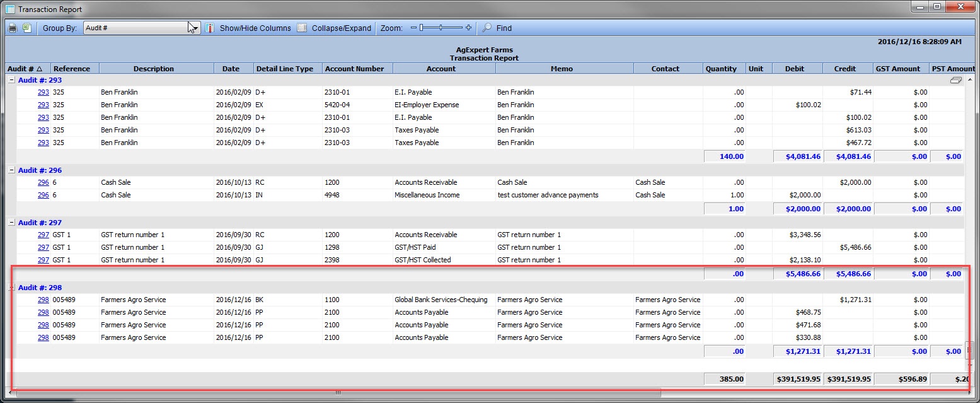This screenshot has height=403, width=980.
Task: Sort by the Date column header
Action: (234, 69)
